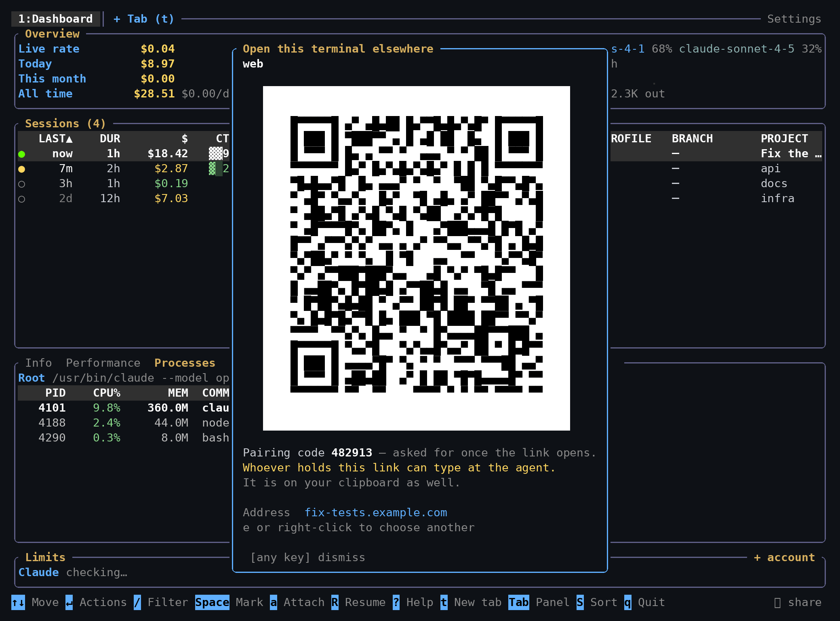This screenshot has height=621, width=840.
Task: Click the R Resume key hint
Action: pos(358,602)
